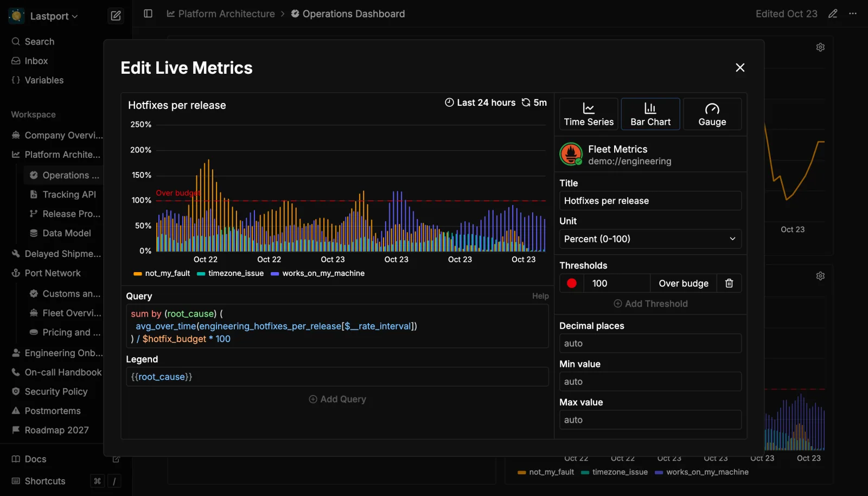Open the Last 24 hours time range
This screenshot has width=868, height=496.
480,102
